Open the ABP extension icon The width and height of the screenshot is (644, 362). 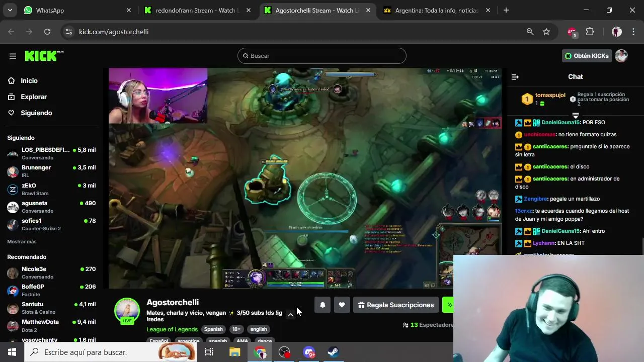572,32
